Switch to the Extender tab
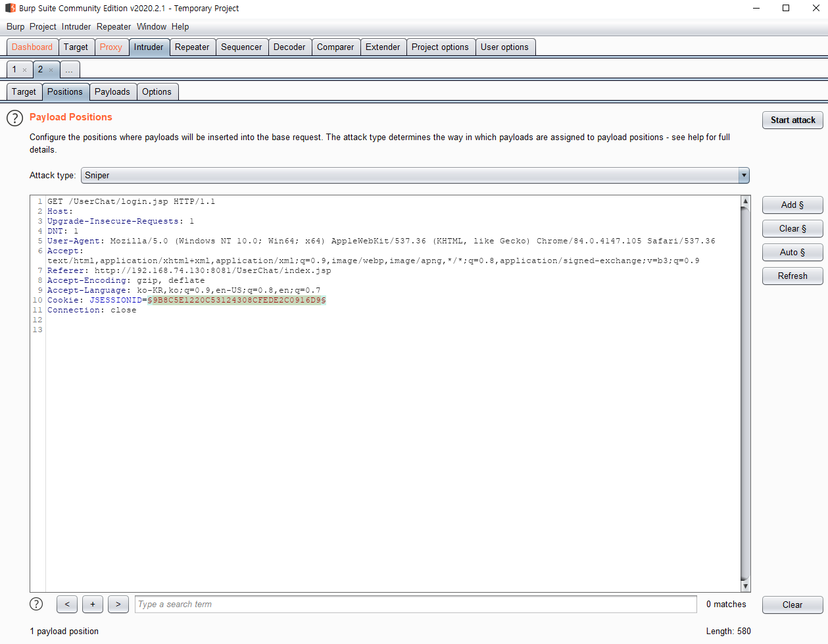The image size is (828, 644). [x=383, y=47]
